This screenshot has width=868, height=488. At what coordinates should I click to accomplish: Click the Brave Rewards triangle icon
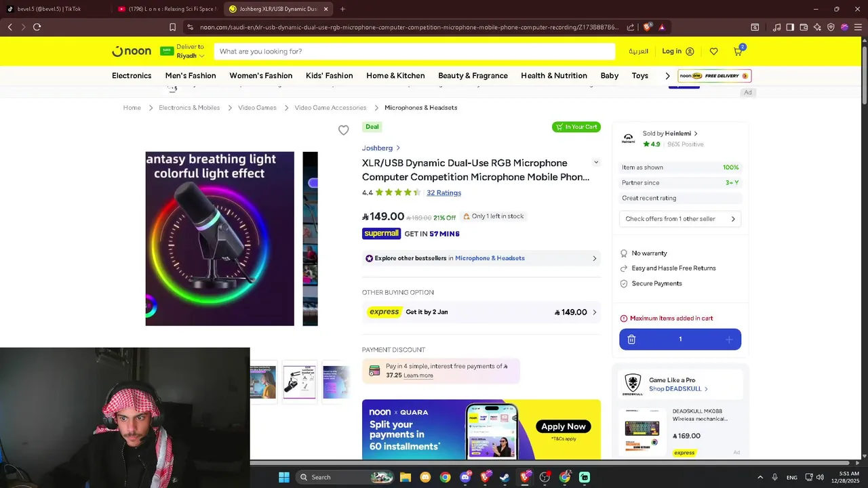click(x=662, y=27)
